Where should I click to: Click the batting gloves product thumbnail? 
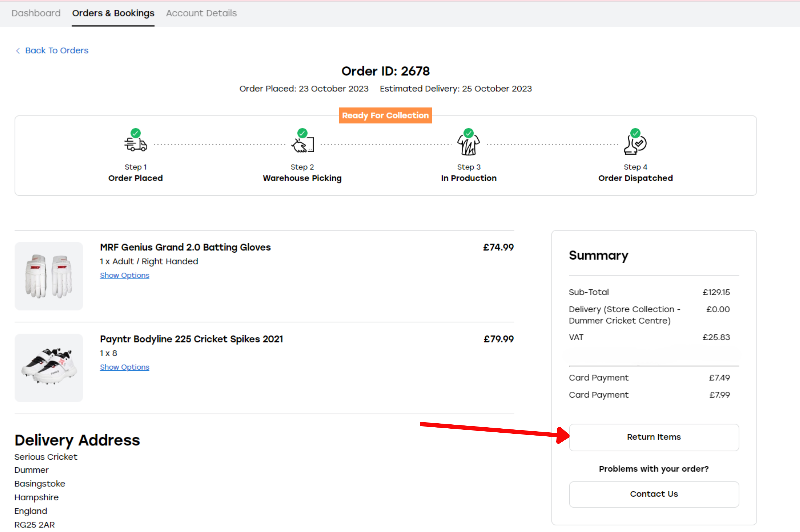pos(49,276)
